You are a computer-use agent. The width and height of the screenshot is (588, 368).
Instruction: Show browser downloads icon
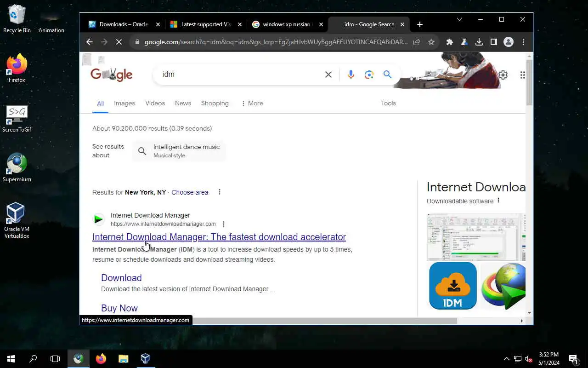coord(479,42)
